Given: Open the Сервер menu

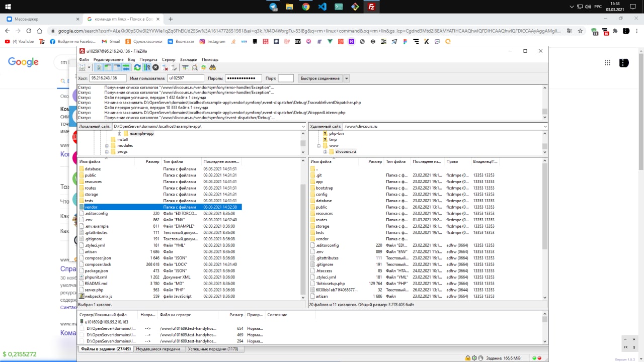Looking at the screenshot, I should tap(169, 59).
